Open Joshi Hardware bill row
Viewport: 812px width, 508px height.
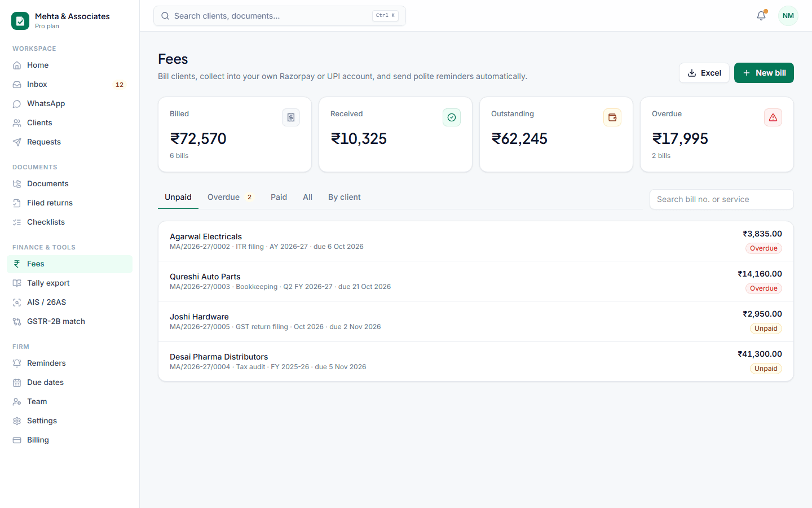click(476, 321)
